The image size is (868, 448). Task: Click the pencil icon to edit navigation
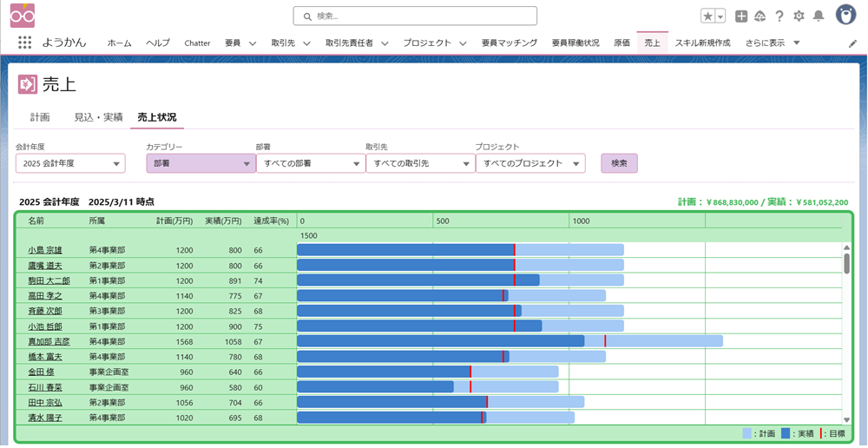[x=852, y=43]
